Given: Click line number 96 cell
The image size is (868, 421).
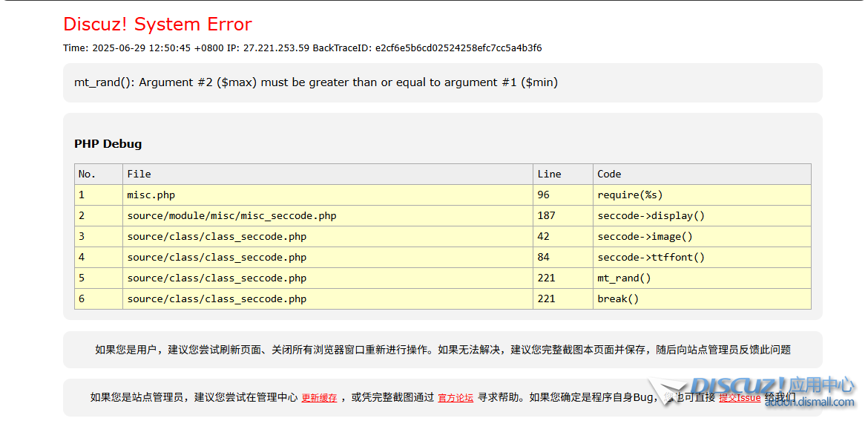Looking at the screenshot, I should point(563,195).
